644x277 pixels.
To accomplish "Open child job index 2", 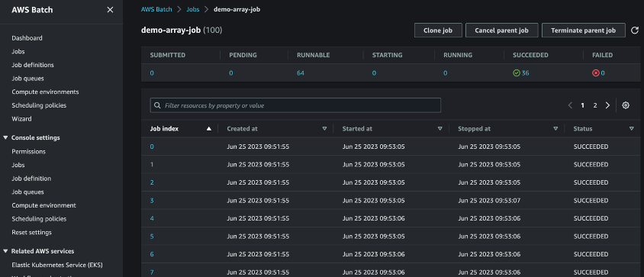I will [152, 182].
